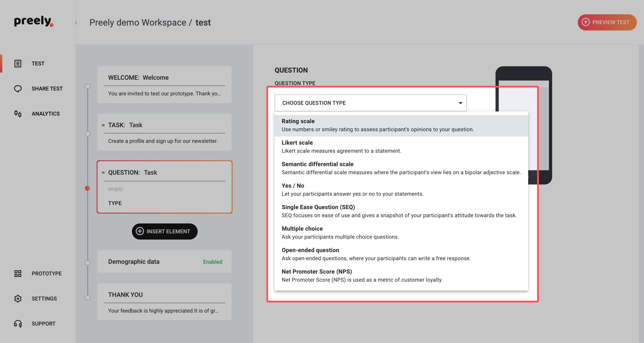Screen dimensions: 644x343
Task: Click the PREVIEW TEST button icon
Action: click(586, 22)
